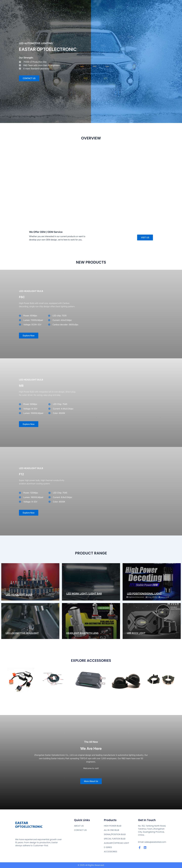Click the F6C product title
Screen dimensions: 182x868
click(x=22, y=297)
